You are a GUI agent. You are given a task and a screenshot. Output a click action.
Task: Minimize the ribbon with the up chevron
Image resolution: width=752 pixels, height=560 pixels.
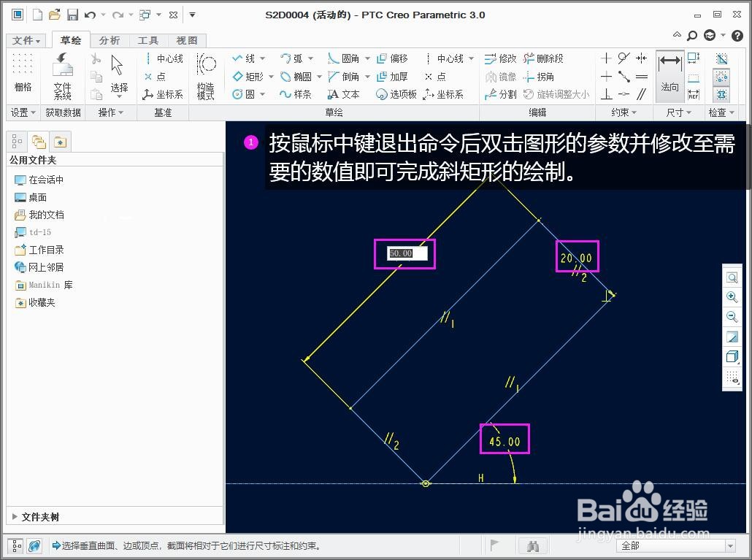point(677,35)
